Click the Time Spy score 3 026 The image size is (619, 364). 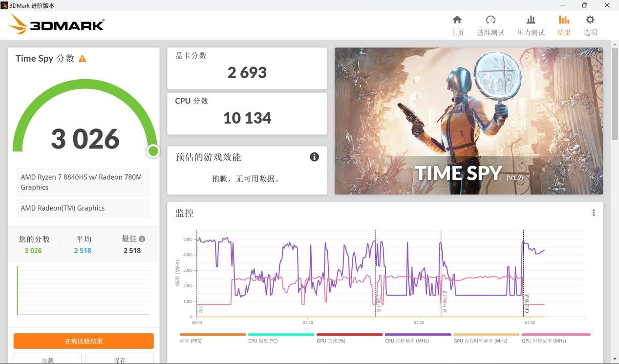85,139
